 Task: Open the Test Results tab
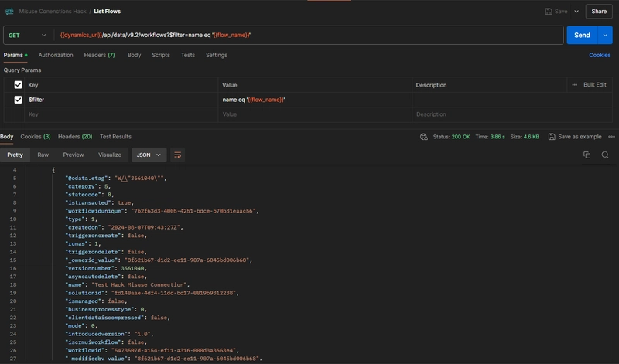tap(115, 137)
